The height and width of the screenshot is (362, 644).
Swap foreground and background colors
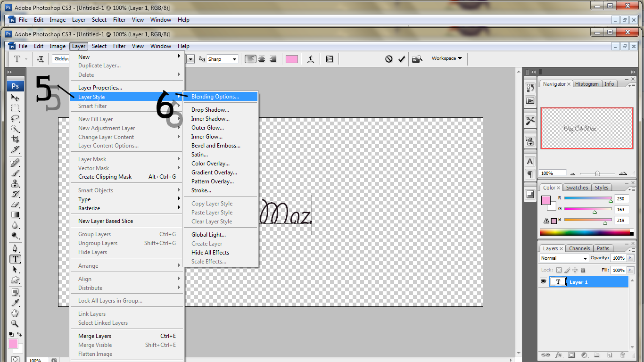[19, 334]
